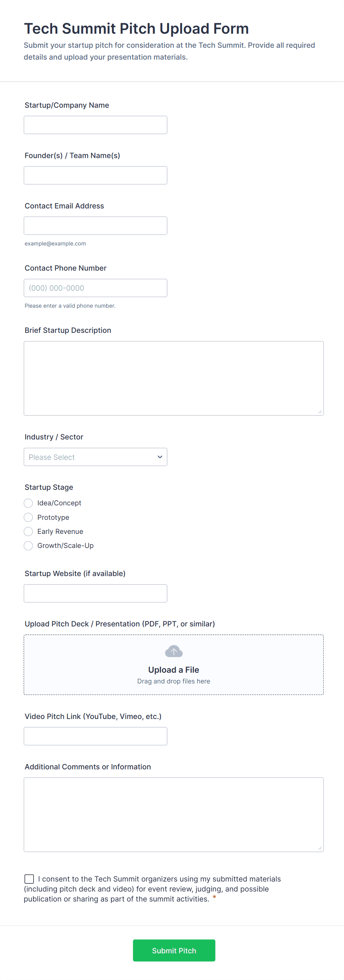Focus the Startup Website input

click(x=95, y=593)
